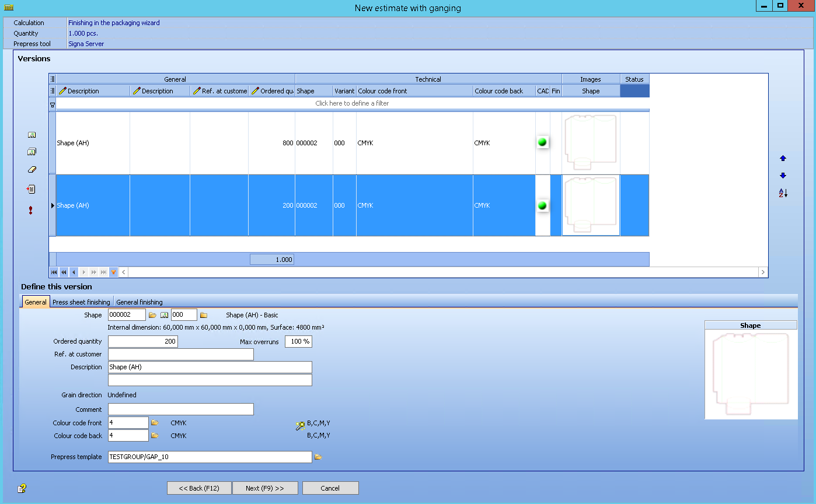Click right scroll arrow of grid horizontal scrollbar
Screen dimensions: 816x504
point(763,272)
